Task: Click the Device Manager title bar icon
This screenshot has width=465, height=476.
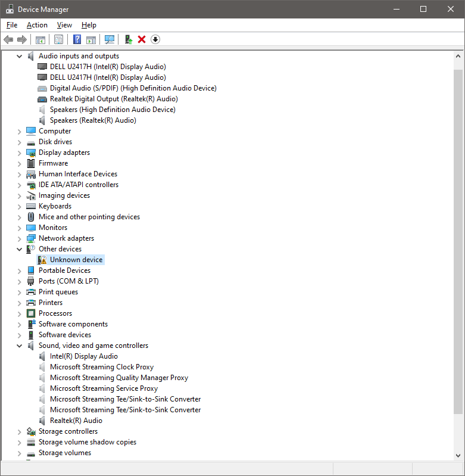Action: point(10,9)
